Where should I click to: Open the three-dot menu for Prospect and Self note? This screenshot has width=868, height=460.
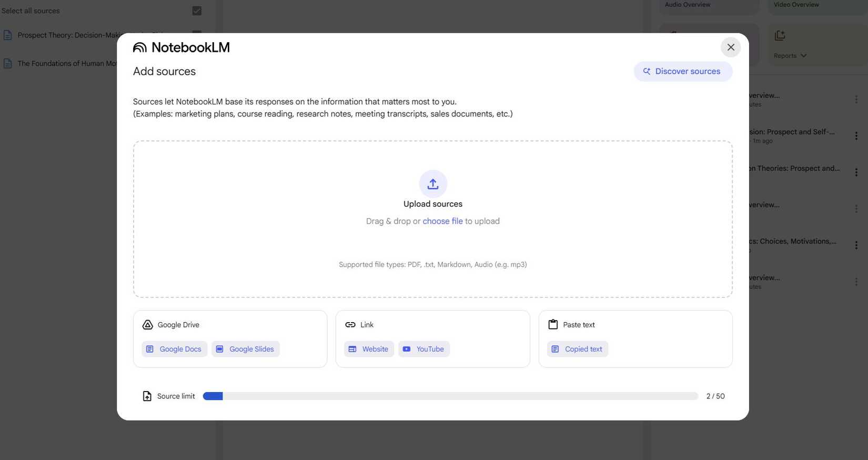click(x=856, y=135)
